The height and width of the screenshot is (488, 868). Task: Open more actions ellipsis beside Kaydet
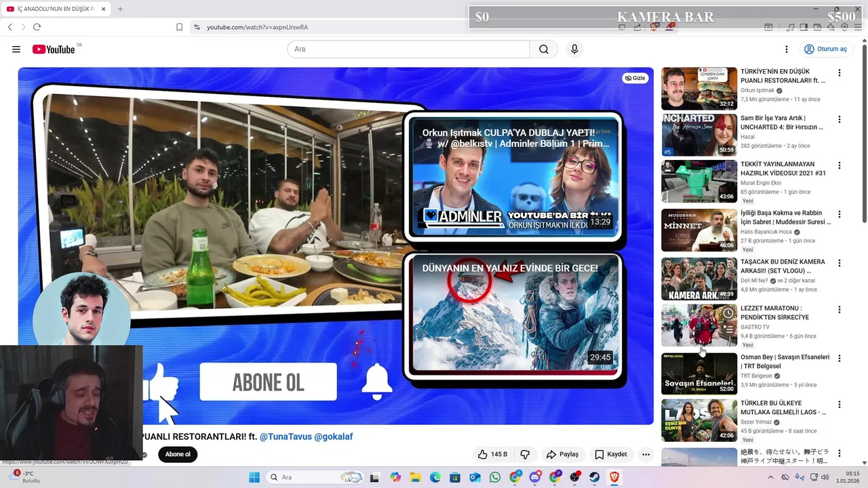pos(646,454)
